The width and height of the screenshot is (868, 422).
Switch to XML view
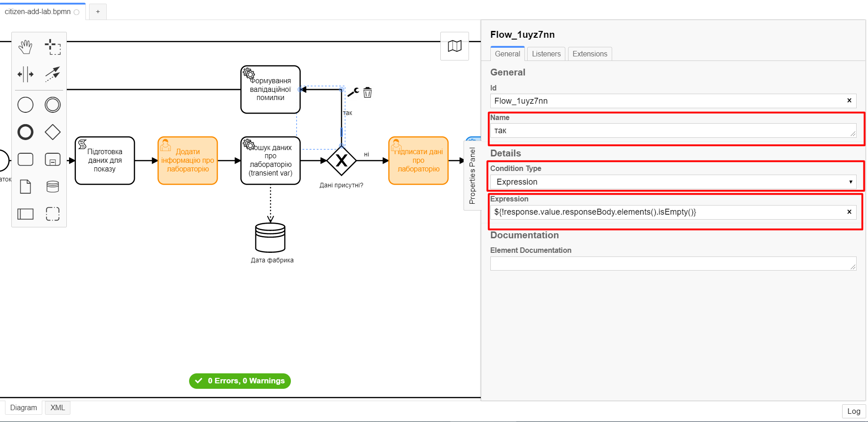click(x=57, y=407)
